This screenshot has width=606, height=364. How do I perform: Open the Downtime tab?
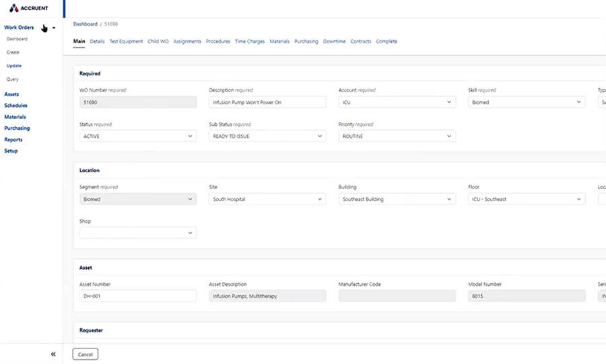(334, 41)
